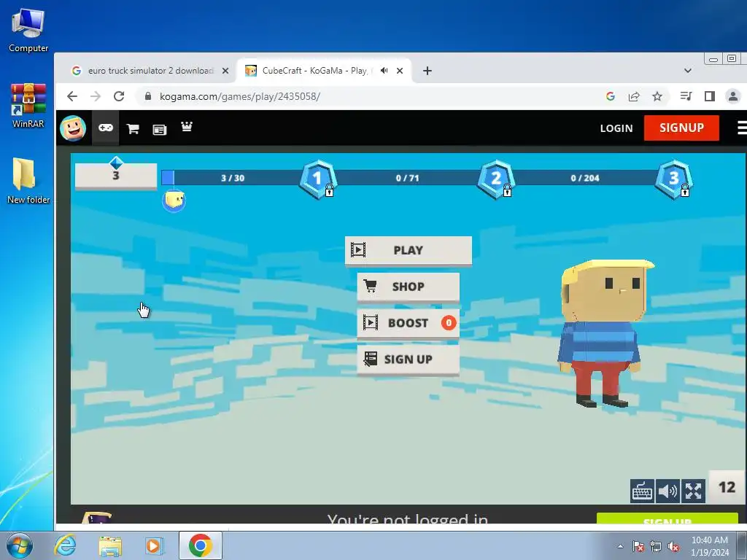Click the blocky character avatar
Viewport: 747px width, 560px height.
point(605,333)
